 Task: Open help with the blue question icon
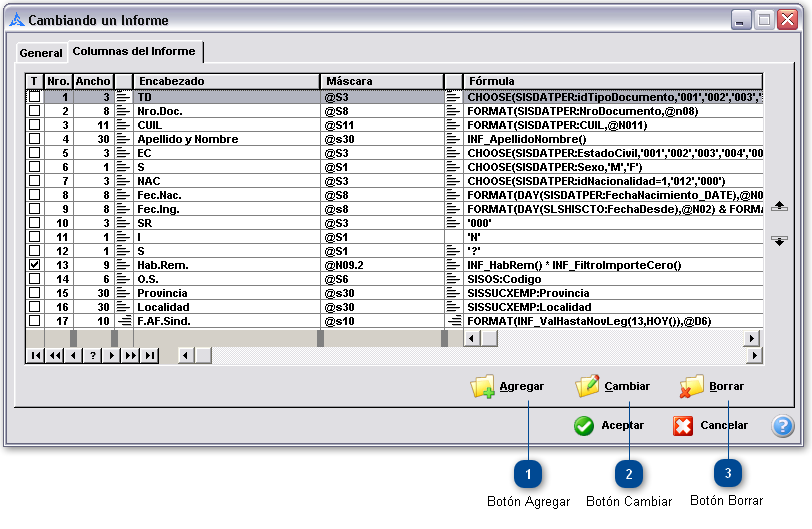coord(782,426)
